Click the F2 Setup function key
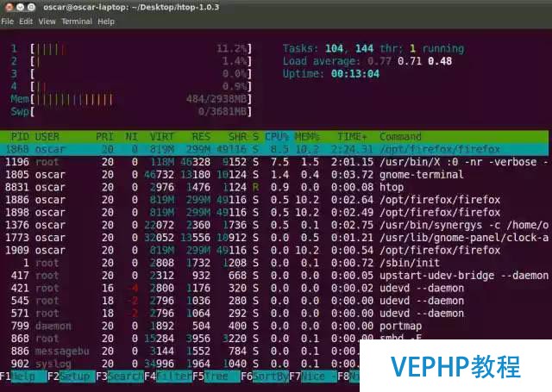The width and height of the screenshot is (552, 392). pos(71,376)
